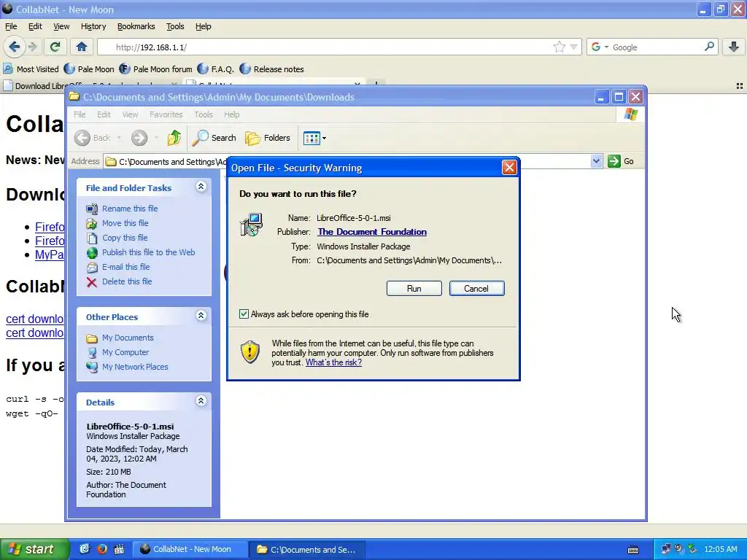Open the Most Visited bookmarks folder
The image size is (747, 560).
[31, 69]
